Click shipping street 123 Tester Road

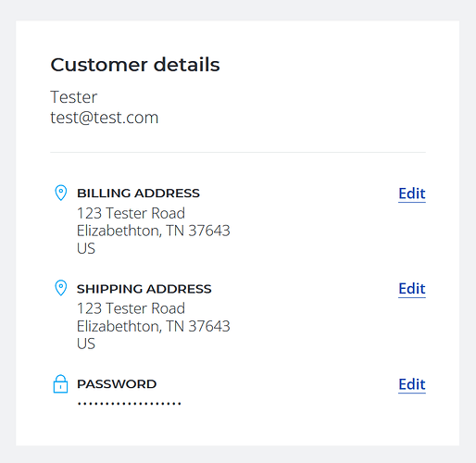point(131,308)
